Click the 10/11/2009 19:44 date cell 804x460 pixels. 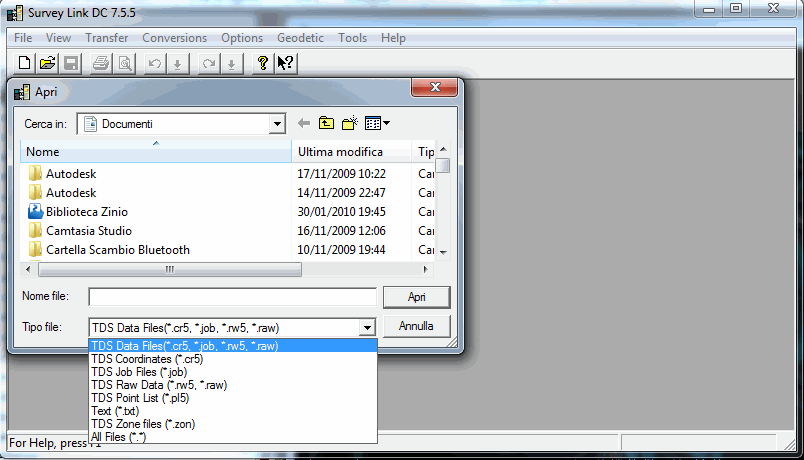(x=341, y=250)
